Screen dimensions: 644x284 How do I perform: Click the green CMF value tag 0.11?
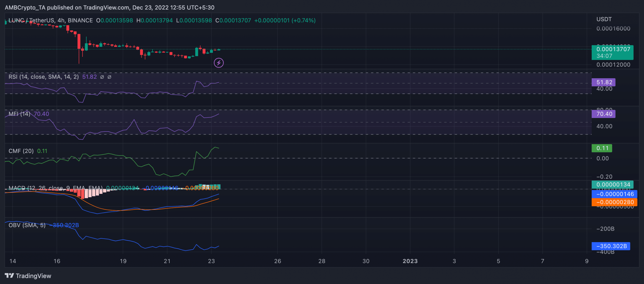click(x=602, y=148)
